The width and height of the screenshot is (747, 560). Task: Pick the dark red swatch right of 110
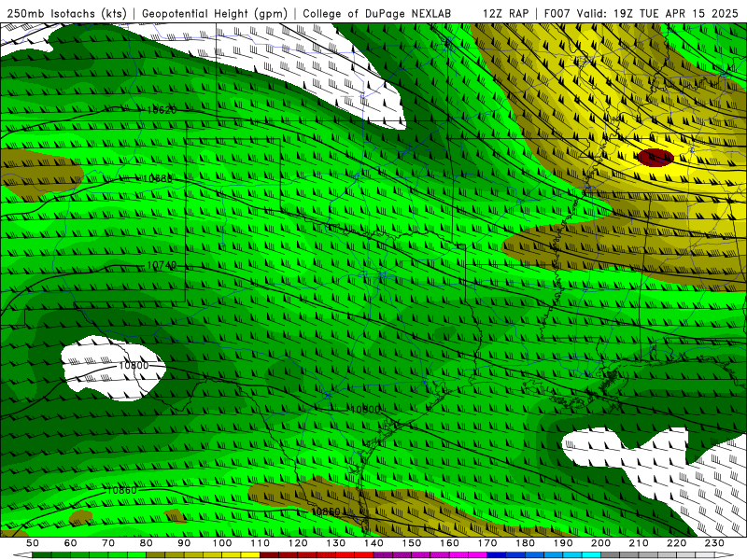269,555
